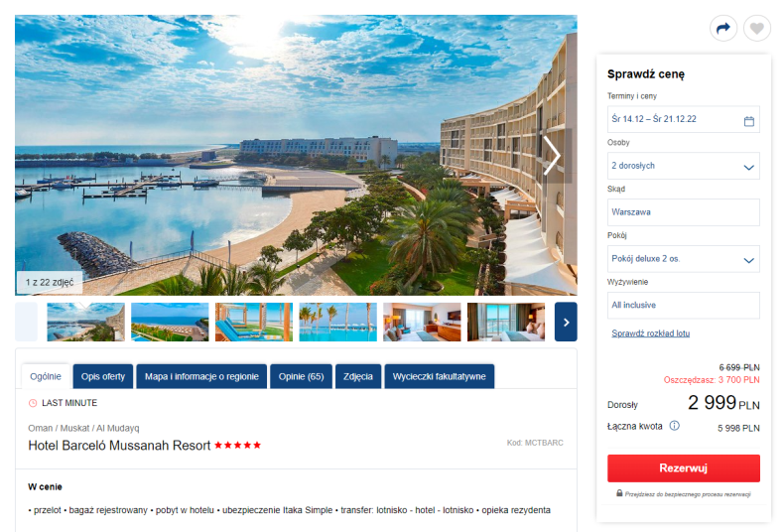Follow the Sprawdź rozkład lotu link
The width and height of the screenshot is (784, 532).
pos(650,333)
